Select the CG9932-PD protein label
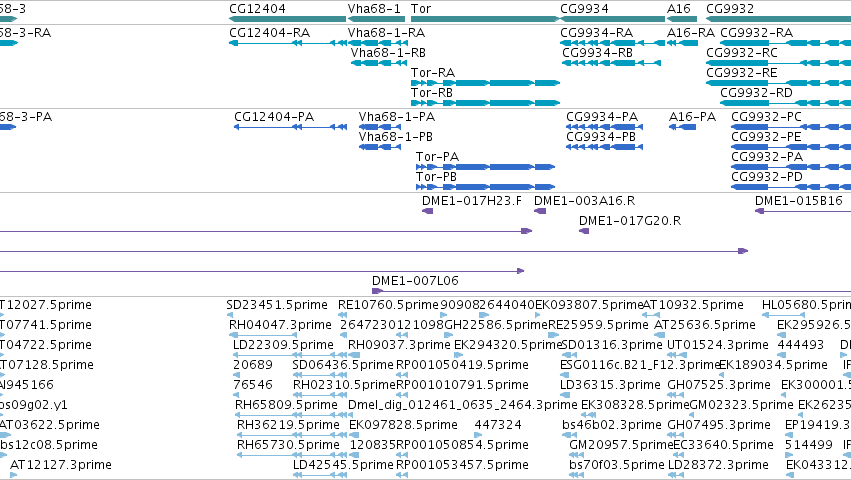Image resolution: width=851 pixels, height=480 pixels. tap(767, 177)
